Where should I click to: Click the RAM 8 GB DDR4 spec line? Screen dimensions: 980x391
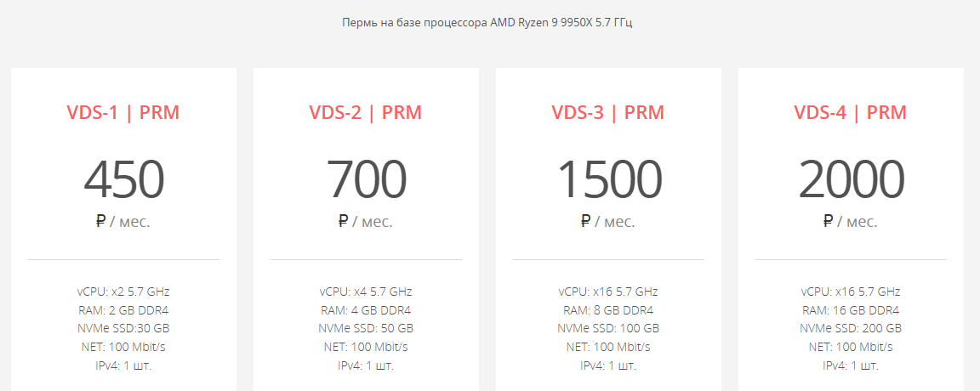pos(608,309)
